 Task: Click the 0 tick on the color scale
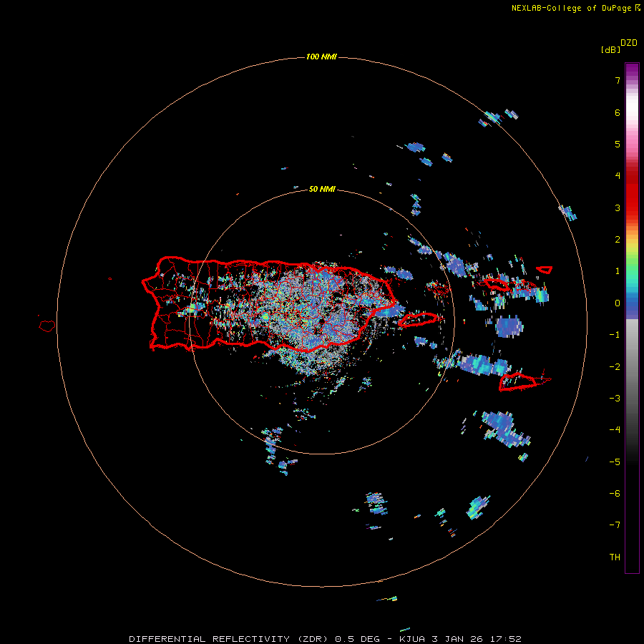click(618, 303)
